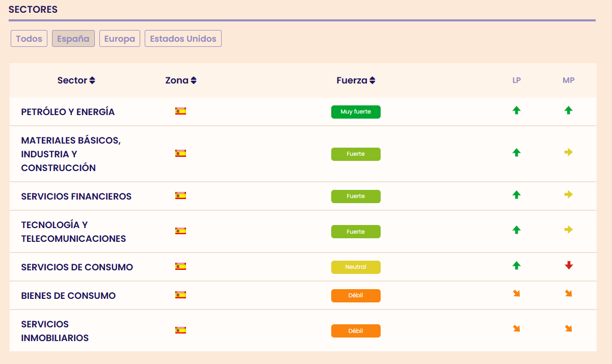Click the Neutral strength badge
The image size is (612, 364).
point(356,267)
